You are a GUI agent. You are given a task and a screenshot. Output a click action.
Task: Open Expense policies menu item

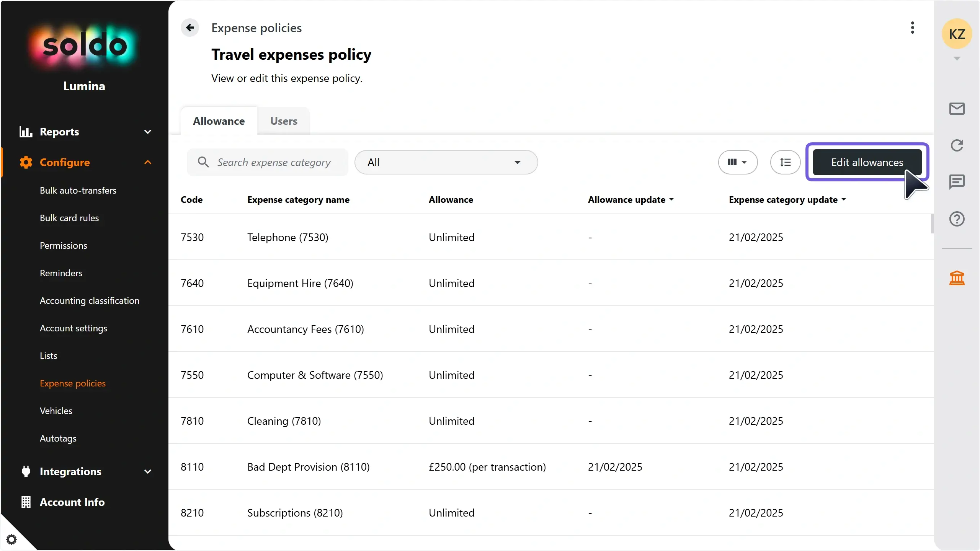pyautogui.click(x=73, y=383)
